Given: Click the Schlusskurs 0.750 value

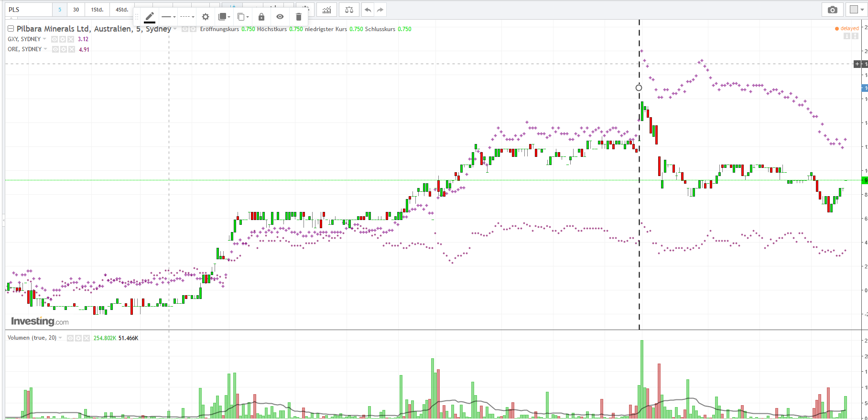Looking at the screenshot, I should [405, 29].
